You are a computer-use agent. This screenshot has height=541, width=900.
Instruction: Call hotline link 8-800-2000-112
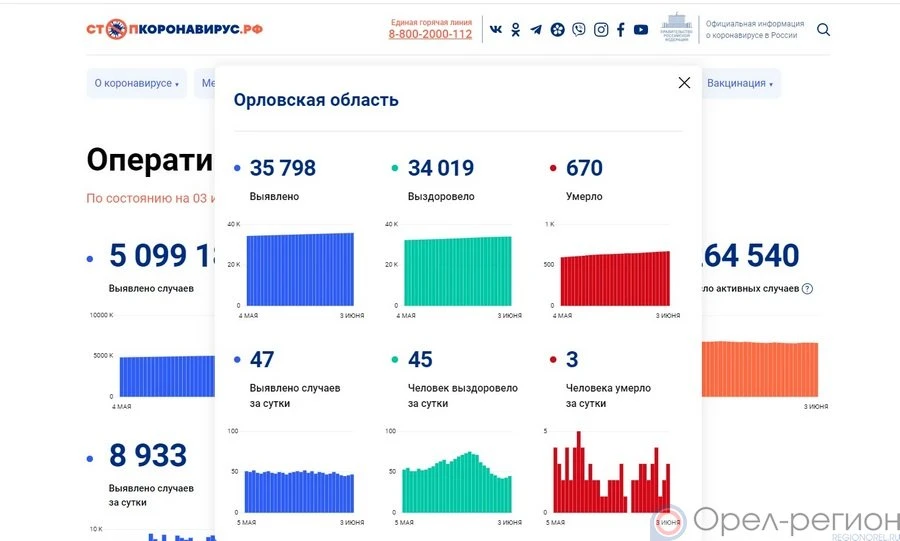coord(430,34)
